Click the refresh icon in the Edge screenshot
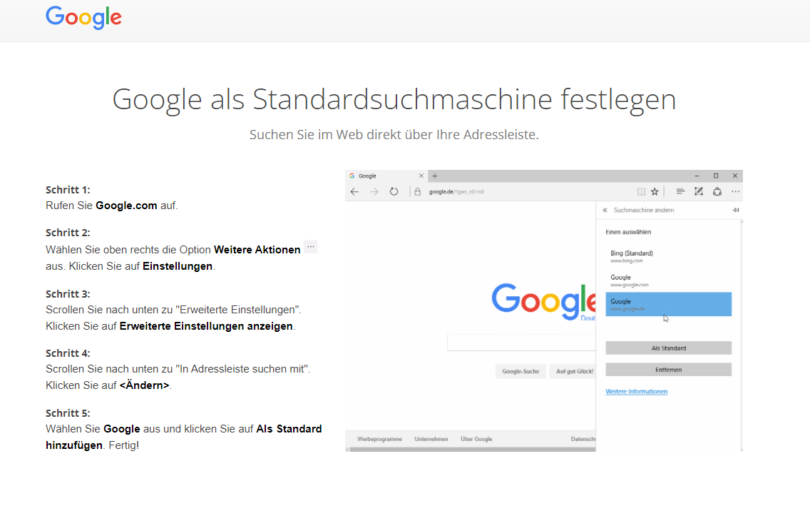Image resolution: width=810 pixels, height=506 pixels. (394, 192)
